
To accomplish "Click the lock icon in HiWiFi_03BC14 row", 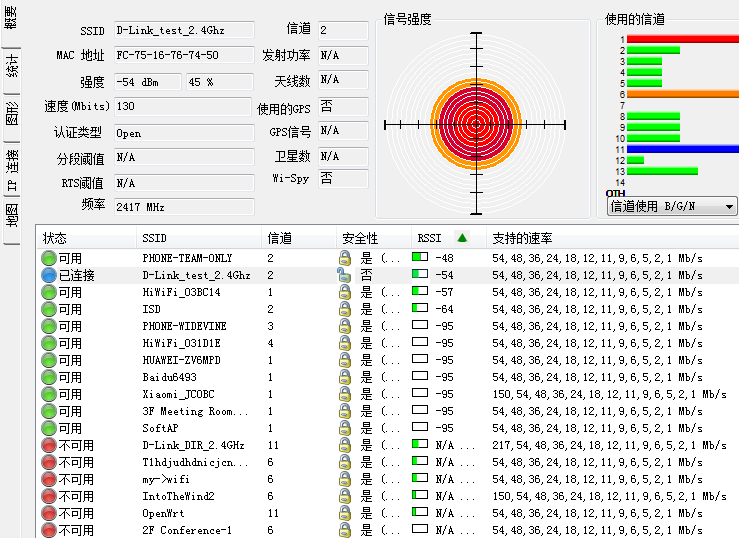I will point(345,292).
